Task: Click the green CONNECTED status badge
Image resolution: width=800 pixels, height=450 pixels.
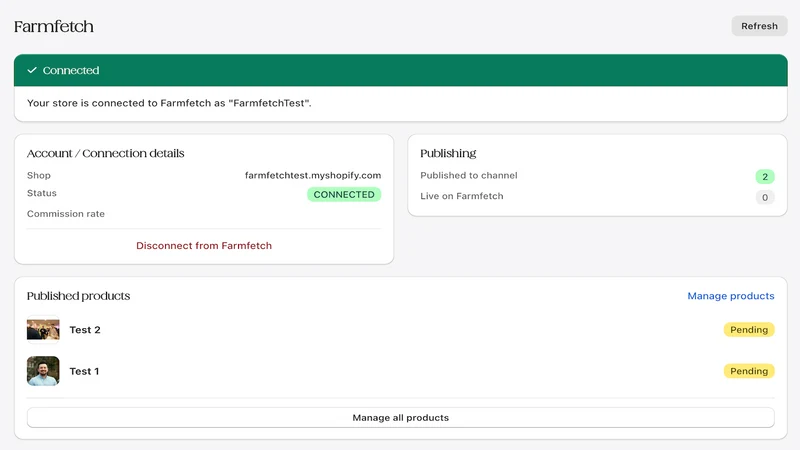Action: pos(344,194)
